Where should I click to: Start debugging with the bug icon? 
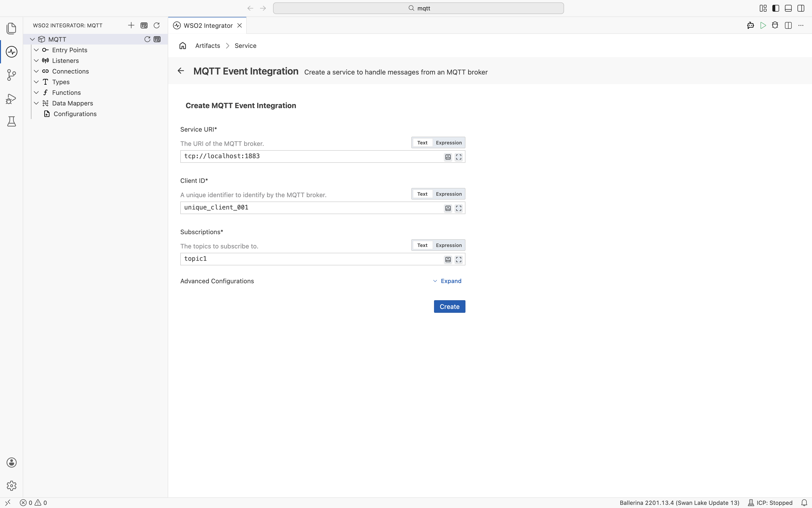[775, 26]
